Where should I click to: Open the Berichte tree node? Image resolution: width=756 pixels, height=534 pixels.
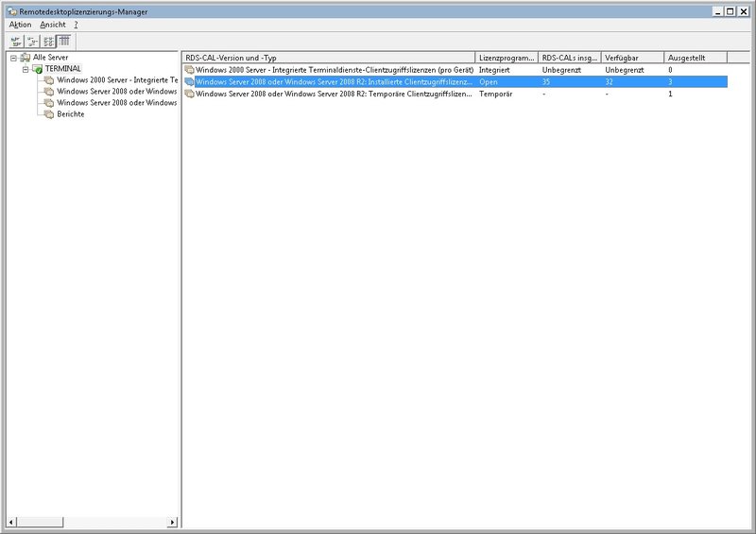(x=70, y=114)
